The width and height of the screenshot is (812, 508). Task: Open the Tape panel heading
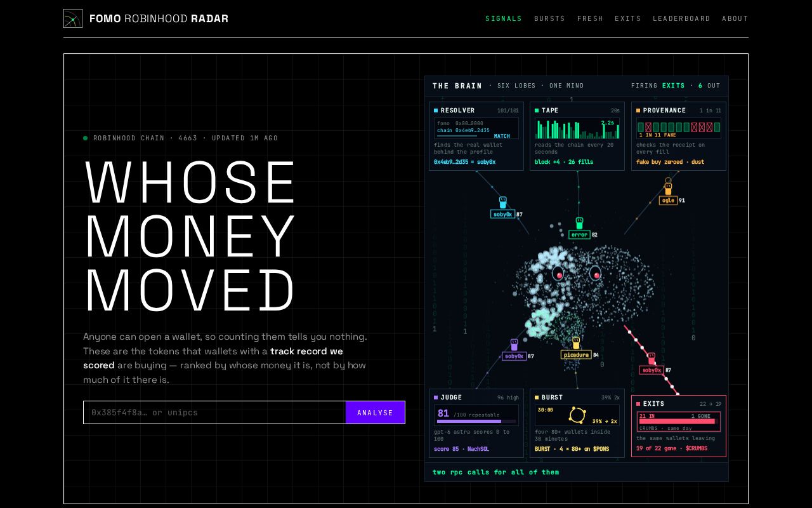pos(550,110)
